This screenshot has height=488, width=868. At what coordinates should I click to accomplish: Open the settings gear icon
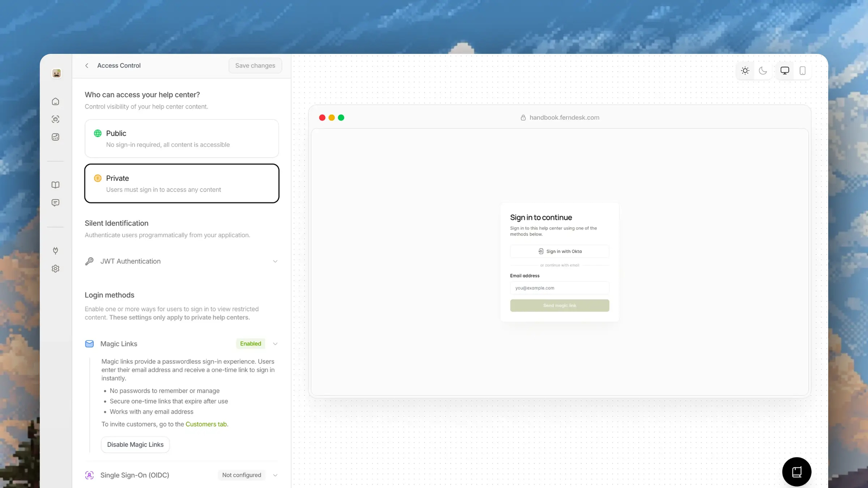(x=55, y=268)
